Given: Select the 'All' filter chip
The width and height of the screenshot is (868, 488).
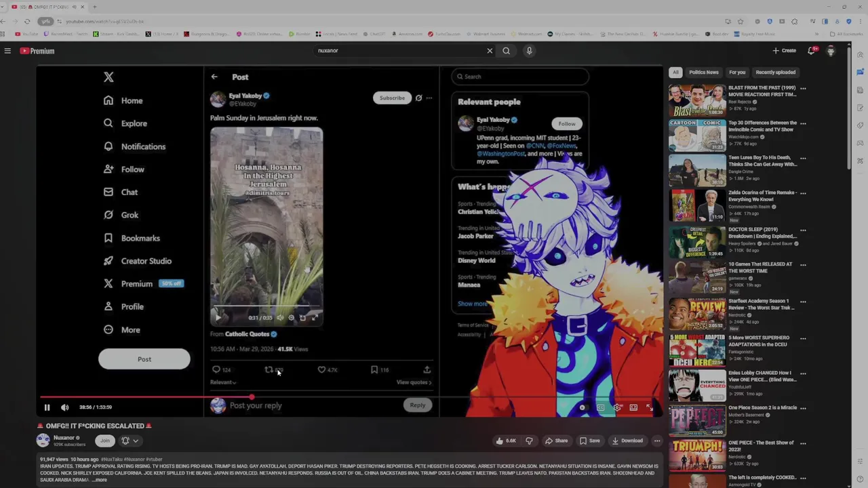Looking at the screenshot, I should click(675, 73).
